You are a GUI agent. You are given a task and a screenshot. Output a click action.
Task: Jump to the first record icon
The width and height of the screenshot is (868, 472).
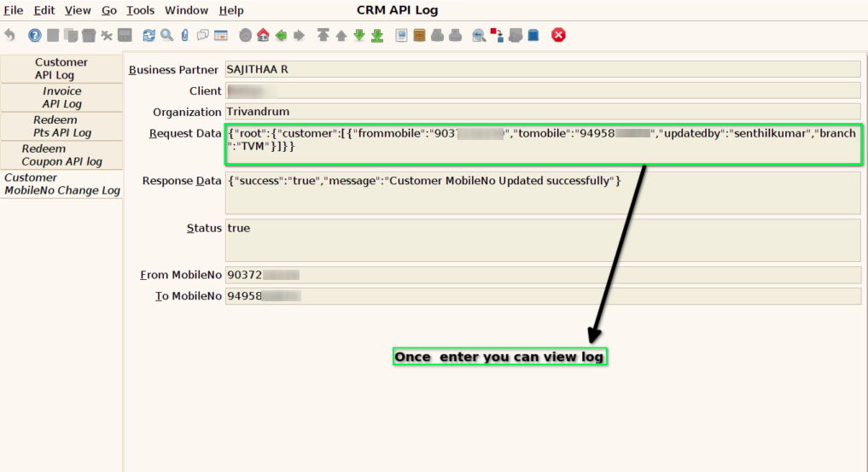(323, 35)
